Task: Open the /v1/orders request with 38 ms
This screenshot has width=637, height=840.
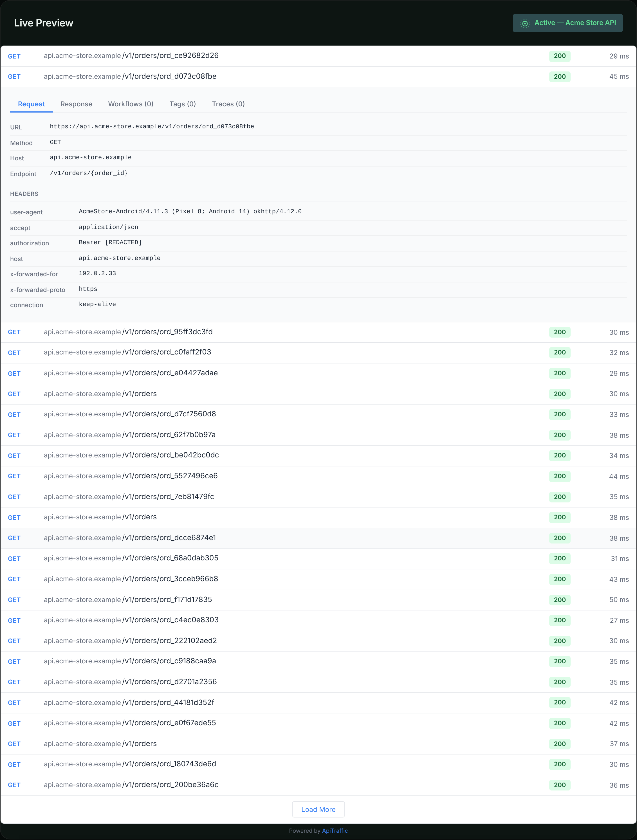Action: pos(318,517)
